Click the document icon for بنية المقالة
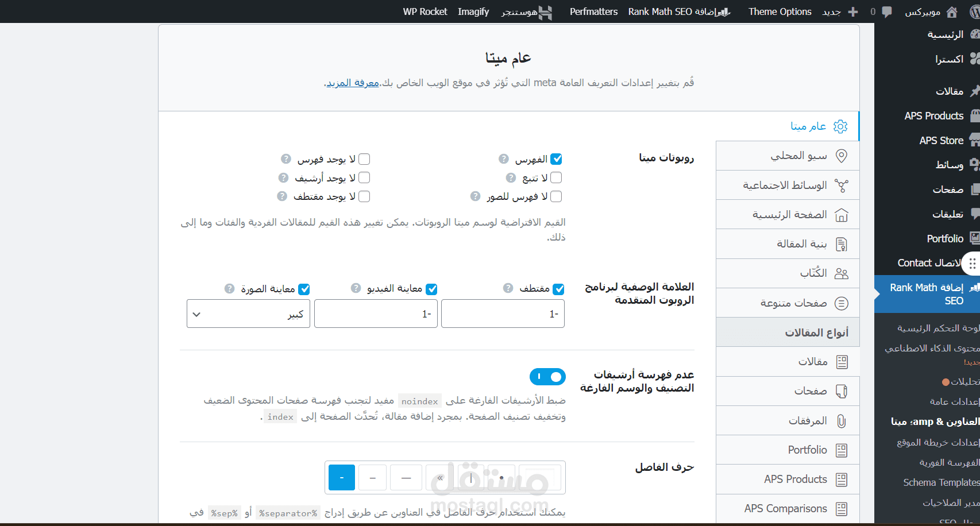The image size is (980, 526). point(842,244)
